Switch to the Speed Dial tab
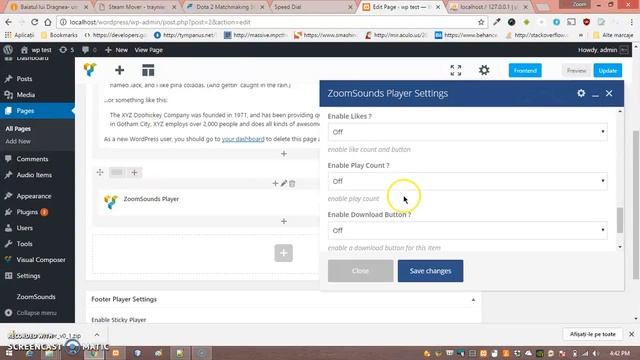This screenshot has height=360, width=640. coord(313,7)
